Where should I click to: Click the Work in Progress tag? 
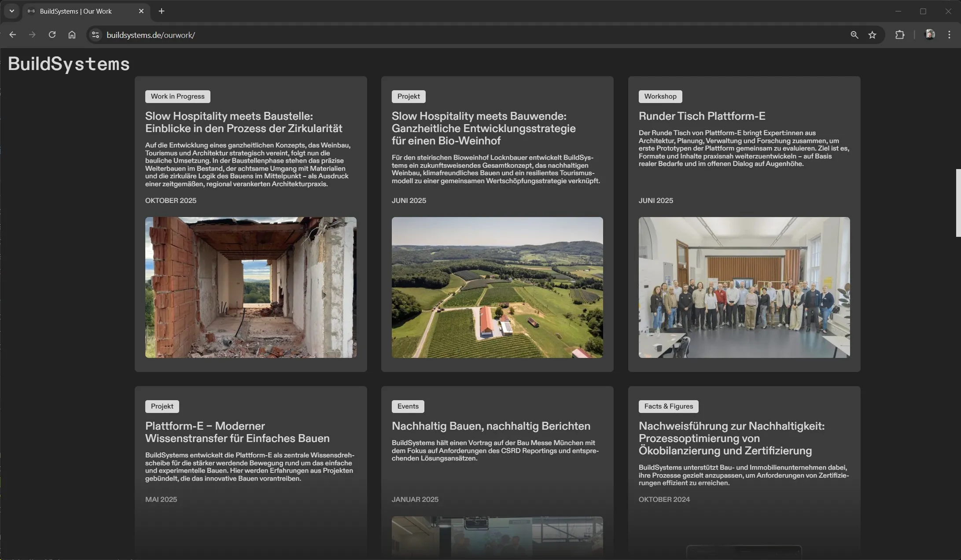coord(177,96)
